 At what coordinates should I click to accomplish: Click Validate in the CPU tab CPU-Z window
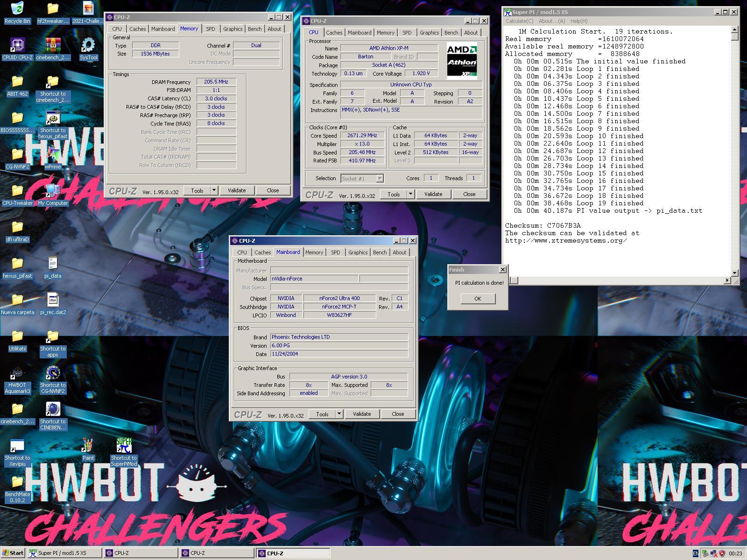[x=433, y=194]
